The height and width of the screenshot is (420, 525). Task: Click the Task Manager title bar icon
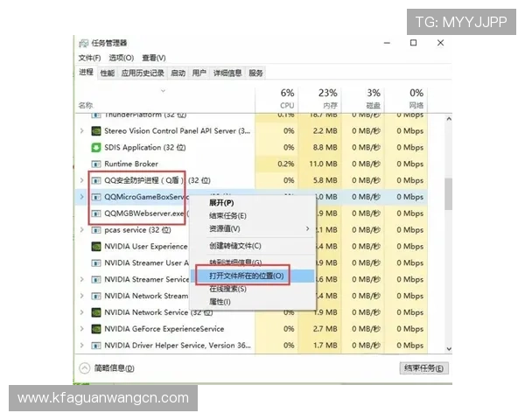coord(83,43)
